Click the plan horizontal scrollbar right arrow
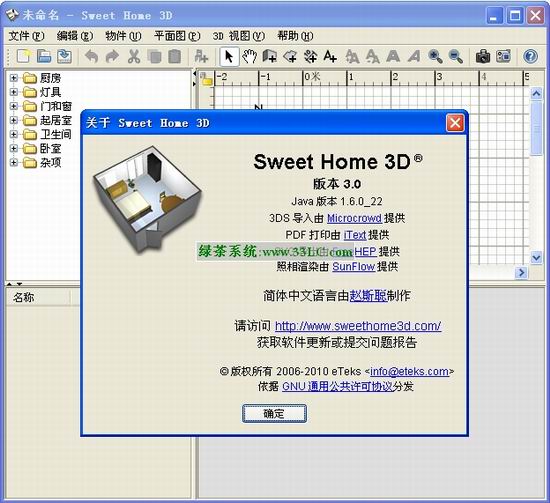Viewport: 550px width, 503px height. coord(522,273)
